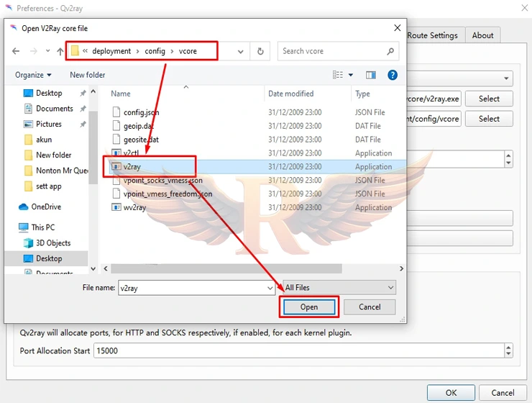Open the Organize dropdown menu

(33, 75)
